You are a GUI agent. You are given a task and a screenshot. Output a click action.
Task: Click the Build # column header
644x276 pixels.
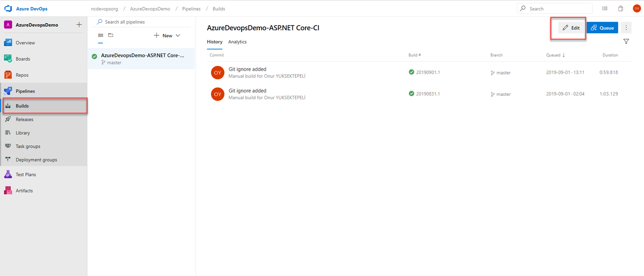click(x=414, y=55)
